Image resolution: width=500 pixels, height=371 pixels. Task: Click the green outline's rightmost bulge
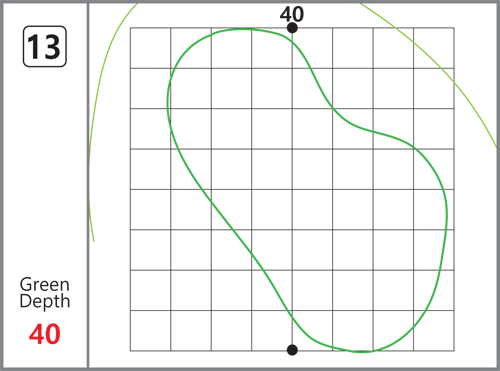446,213
